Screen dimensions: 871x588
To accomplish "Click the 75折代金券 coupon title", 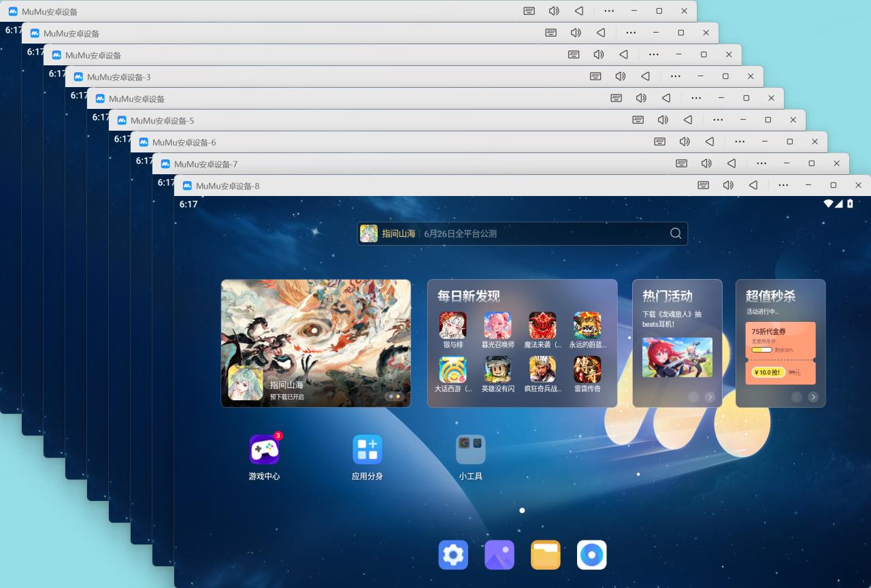I will 769,331.
